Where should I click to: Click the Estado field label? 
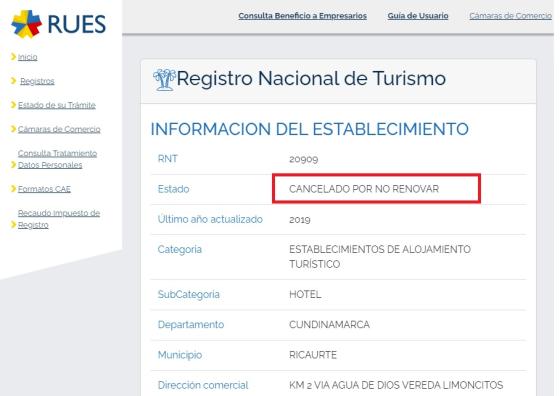tap(174, 189)
